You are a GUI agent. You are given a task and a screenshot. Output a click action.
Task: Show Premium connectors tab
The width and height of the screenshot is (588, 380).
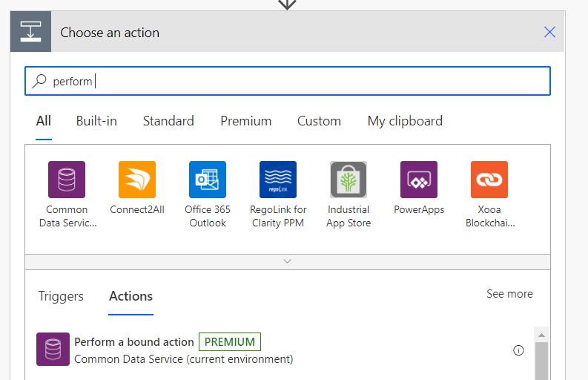coord(245,121)
